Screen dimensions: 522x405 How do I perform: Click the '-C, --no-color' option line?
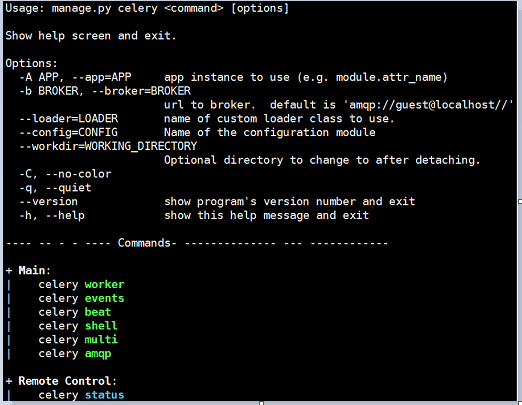65,174
